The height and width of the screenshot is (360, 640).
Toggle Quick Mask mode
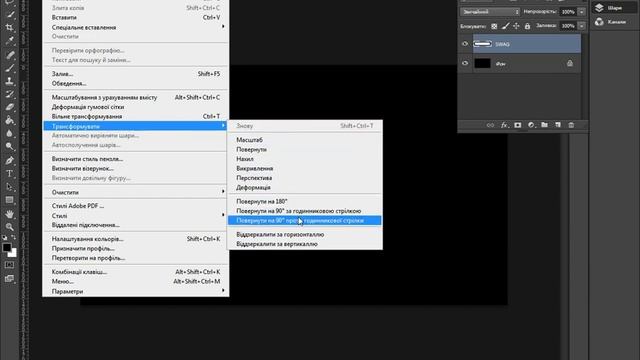9,265
